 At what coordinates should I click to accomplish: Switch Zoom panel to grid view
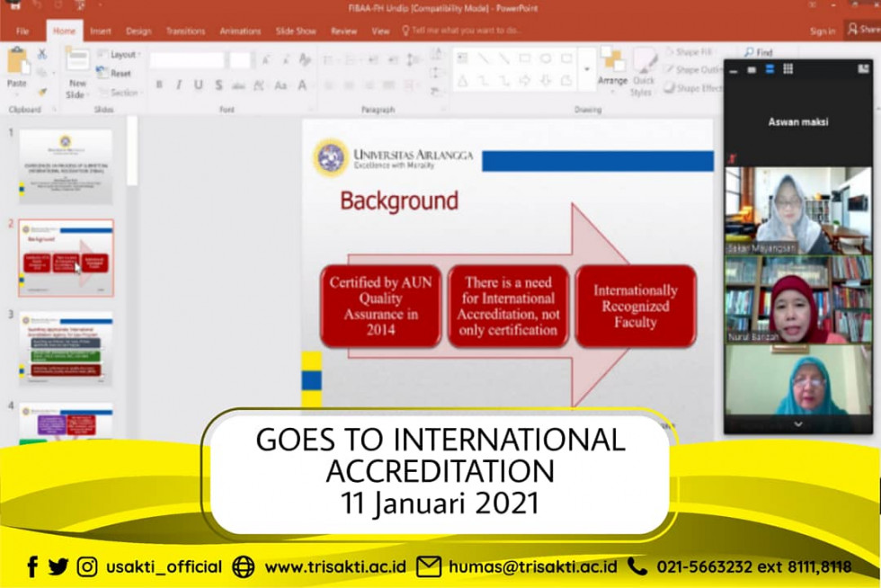coord(788,68)
